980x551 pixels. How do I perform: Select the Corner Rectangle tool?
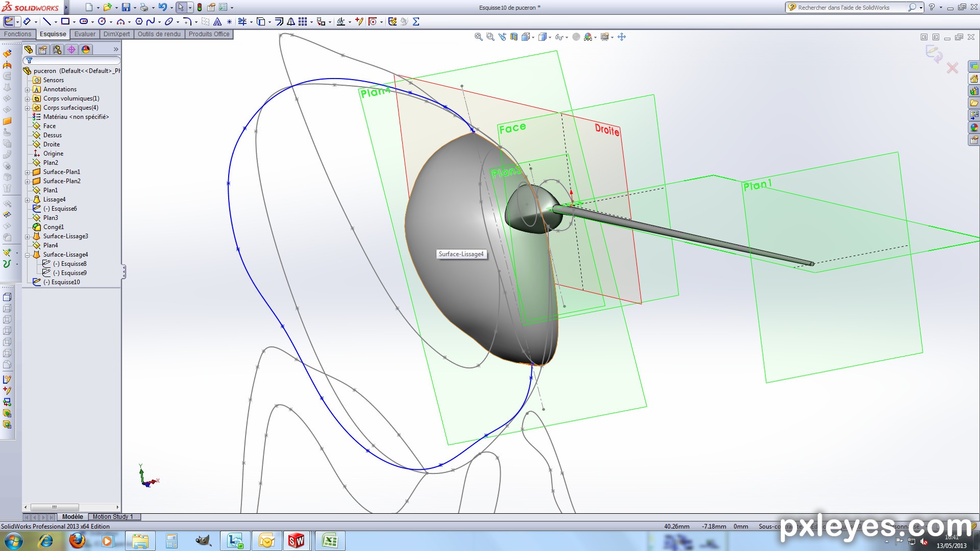point(65,21)
